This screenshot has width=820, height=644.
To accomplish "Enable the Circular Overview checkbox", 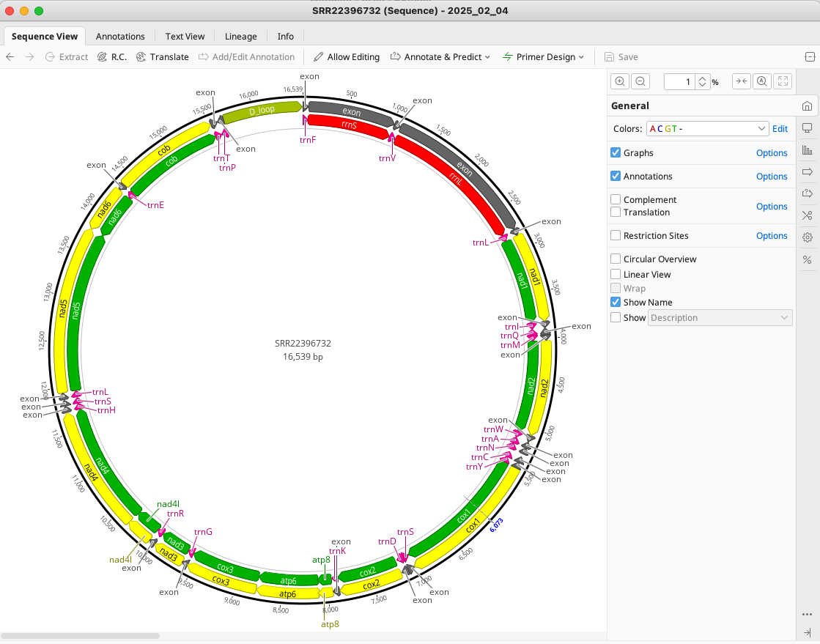I will pos(616,259).
